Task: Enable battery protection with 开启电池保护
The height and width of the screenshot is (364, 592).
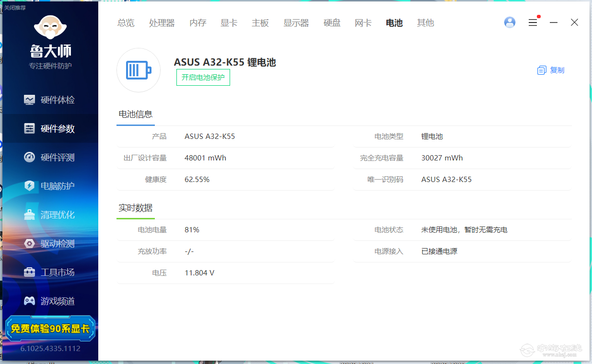Action: tap(203, 78)
